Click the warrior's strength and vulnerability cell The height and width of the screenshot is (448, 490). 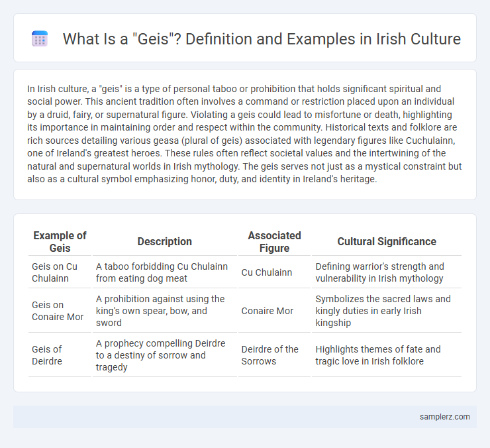tap(387, 272)
